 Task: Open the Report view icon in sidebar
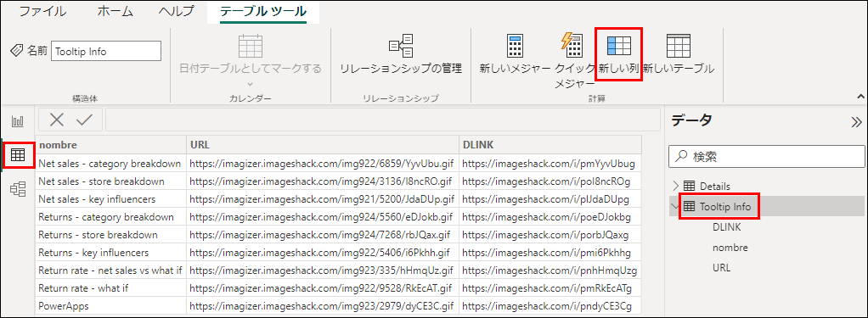(19, 120)
